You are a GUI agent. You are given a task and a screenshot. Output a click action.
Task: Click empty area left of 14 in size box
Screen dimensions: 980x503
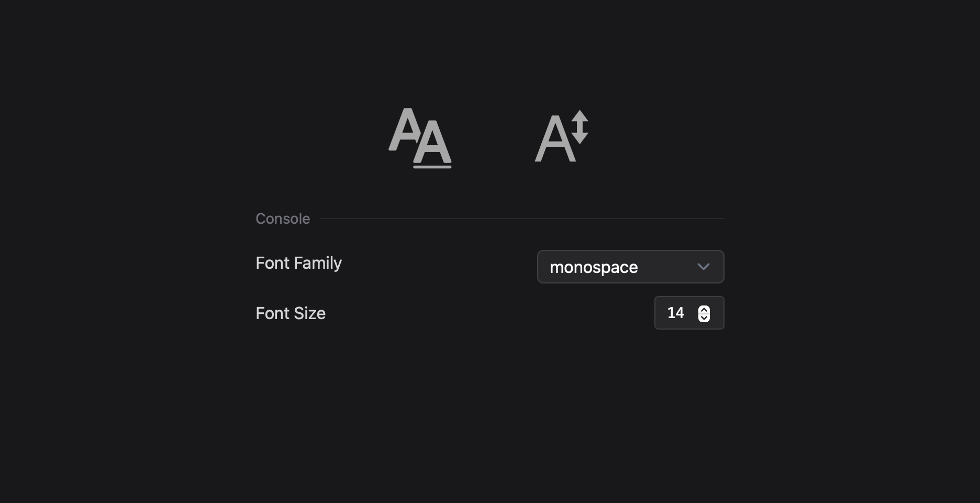[661, 313]
